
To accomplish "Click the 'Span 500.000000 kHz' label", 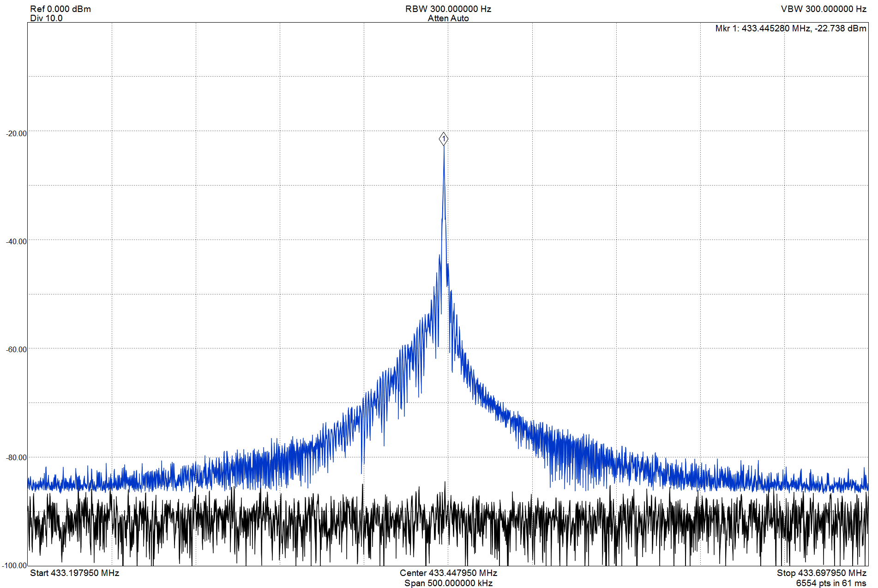I will click(448, 583).
